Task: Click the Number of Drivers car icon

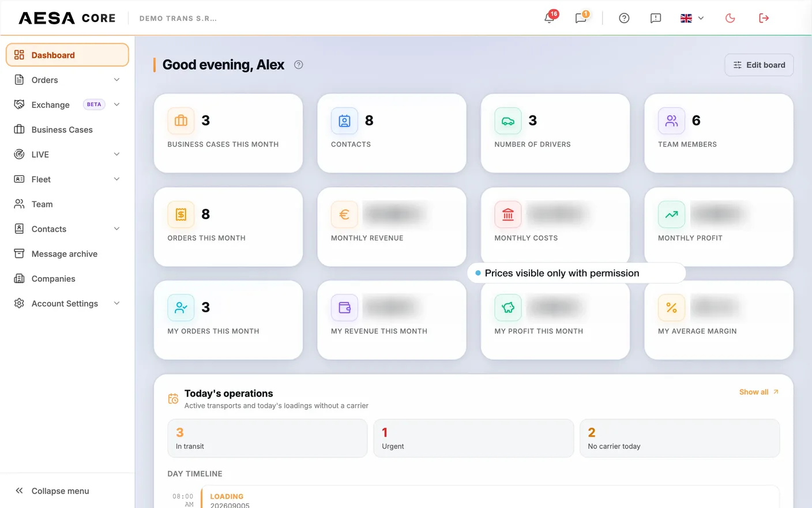Action: (508, 121)
